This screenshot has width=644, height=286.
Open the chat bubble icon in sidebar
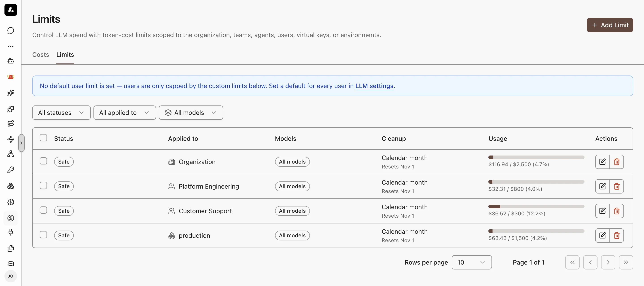[x=11, y=30]
